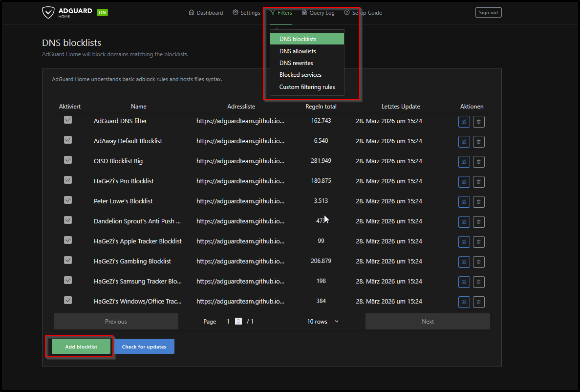Click the Sign out button
This screenshot has height=392, width=580.
pos(488,13)
